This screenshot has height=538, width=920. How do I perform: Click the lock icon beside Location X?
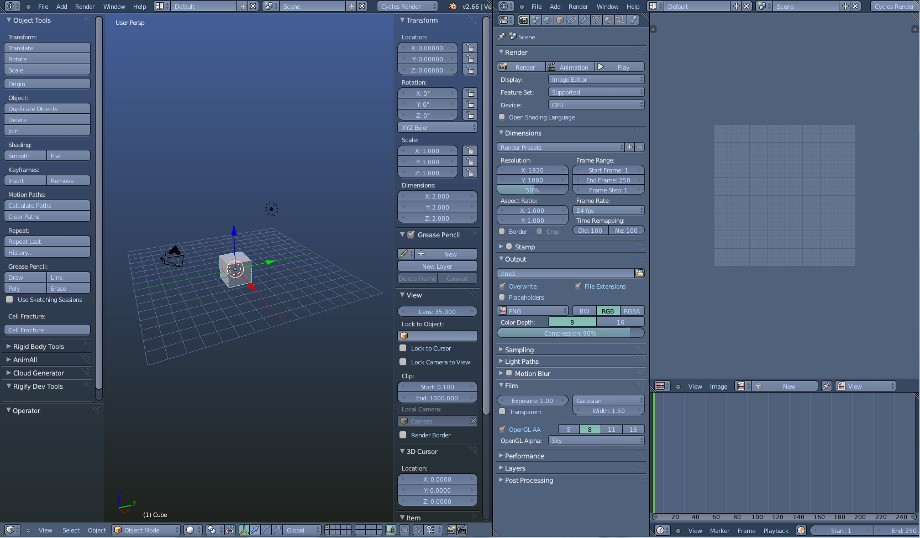(470, 47)
